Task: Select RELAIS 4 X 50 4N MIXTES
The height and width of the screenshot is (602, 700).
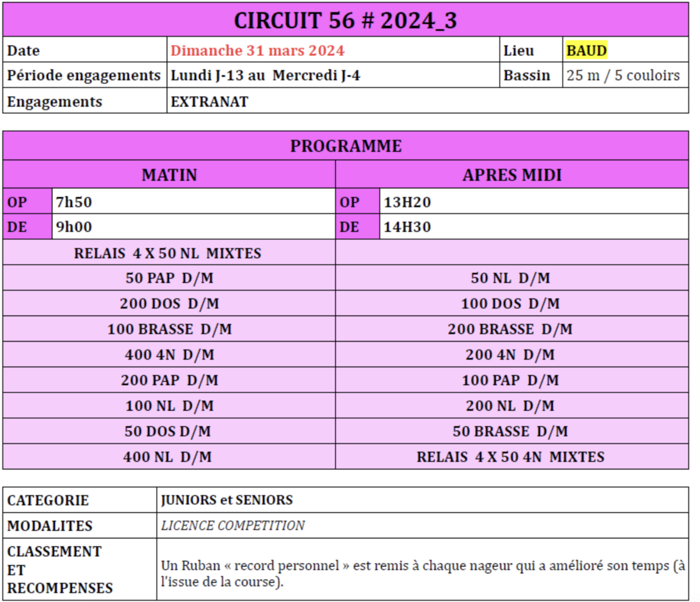Action: click(510, 457)
